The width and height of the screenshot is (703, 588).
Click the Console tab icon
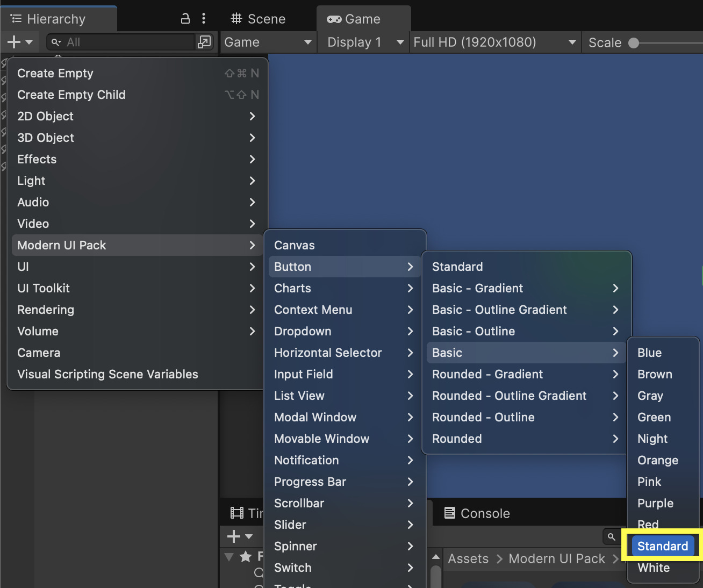450,513
